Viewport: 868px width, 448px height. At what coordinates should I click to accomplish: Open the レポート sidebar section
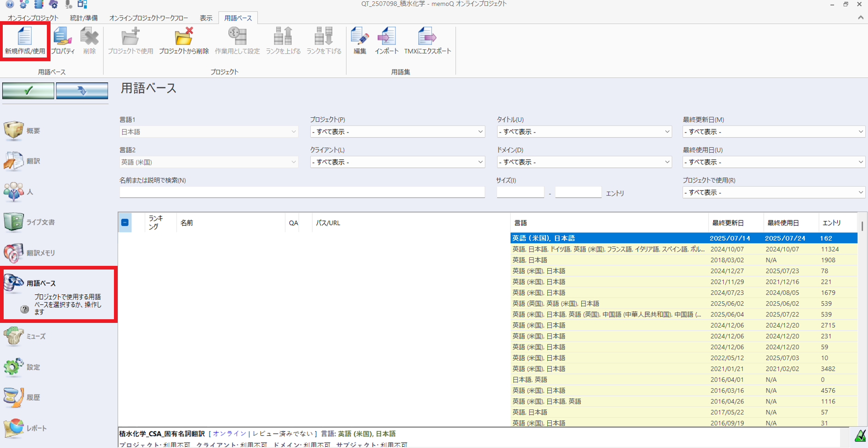[x=25, y=428]
